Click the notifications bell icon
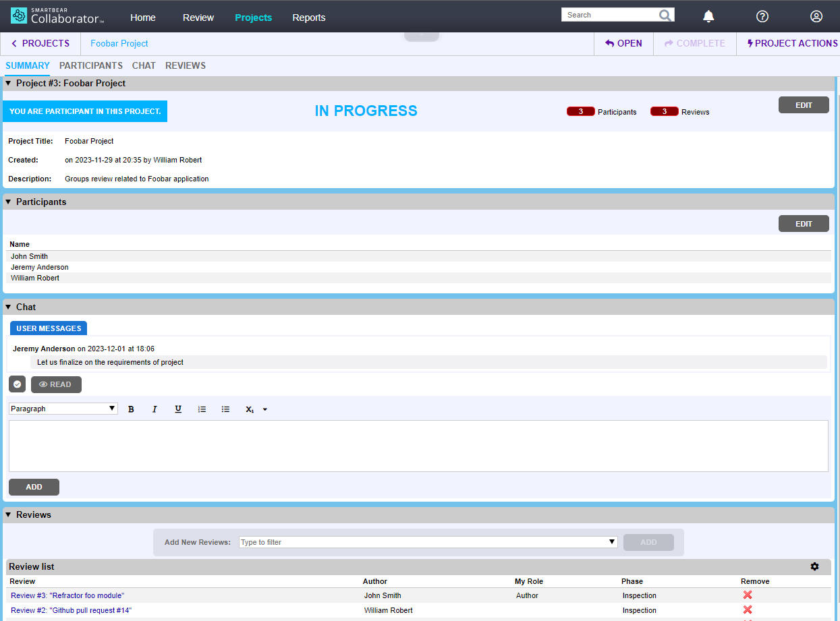 (708, 17)
